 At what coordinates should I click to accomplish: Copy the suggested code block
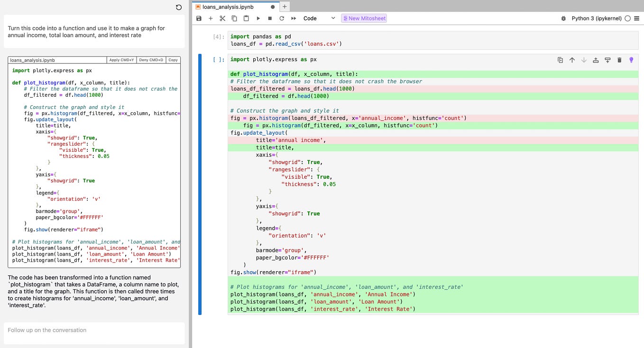pos(173,60)
